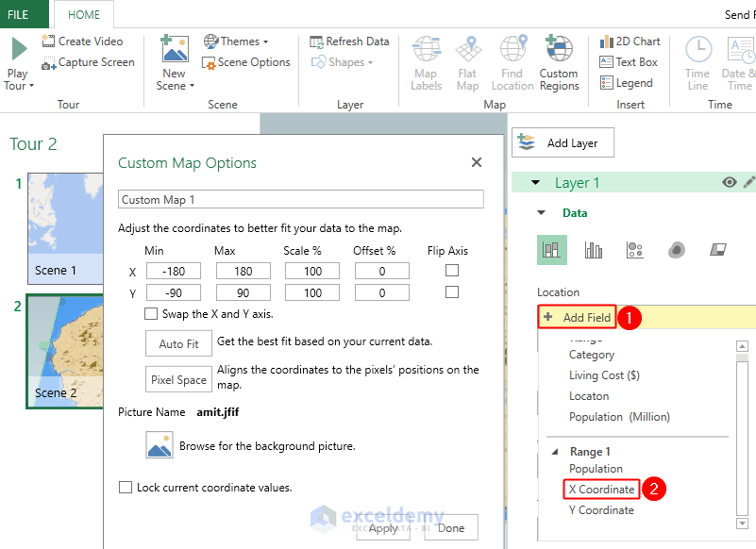Screen dimensions: 756x549
Task: Select the Scene 1 thumbnail
Action: coord(65,228)
